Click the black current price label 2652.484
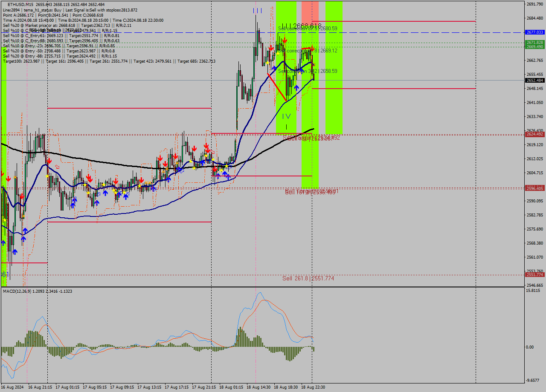 [x=534, y=80]
